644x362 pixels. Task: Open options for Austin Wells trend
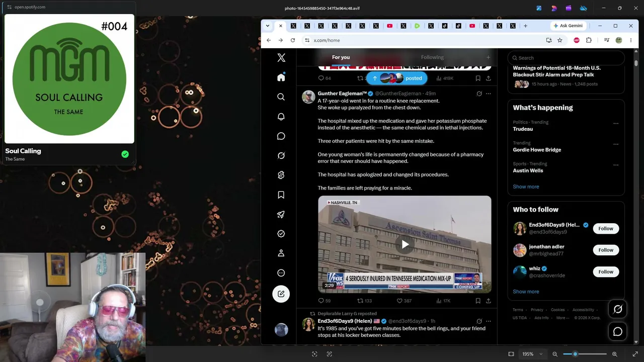click(x=616, y=165)
